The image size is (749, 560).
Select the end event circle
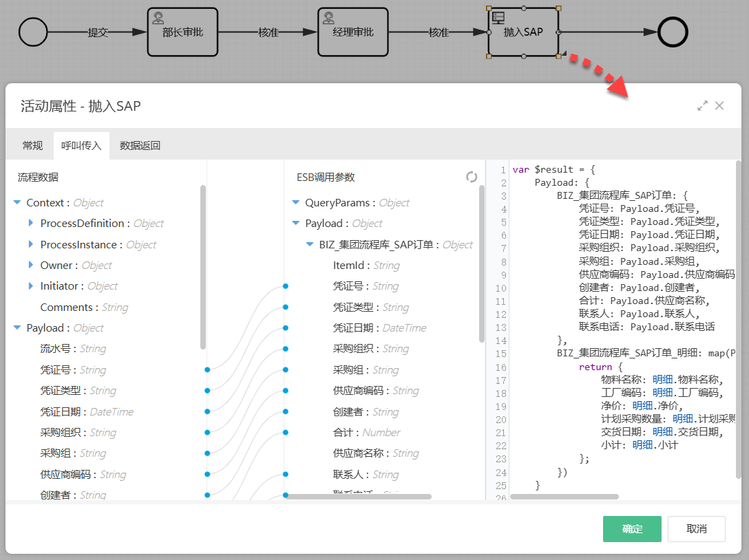[673, 32]
